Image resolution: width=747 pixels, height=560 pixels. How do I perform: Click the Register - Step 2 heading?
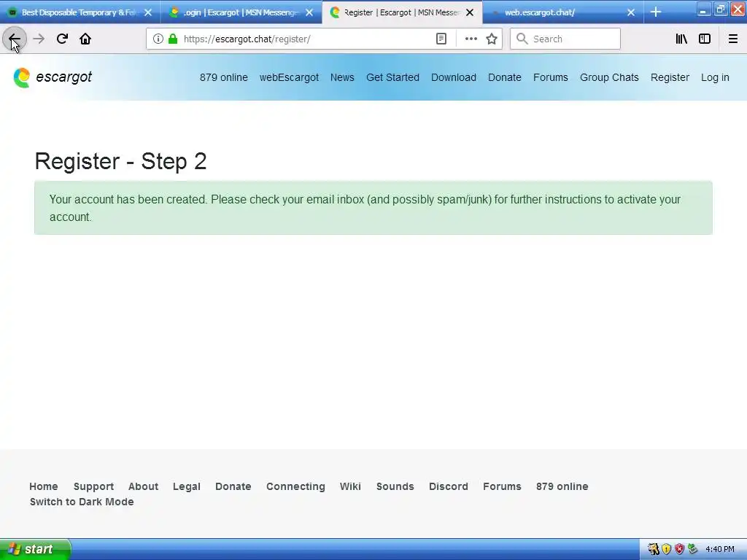click(120, 161)
